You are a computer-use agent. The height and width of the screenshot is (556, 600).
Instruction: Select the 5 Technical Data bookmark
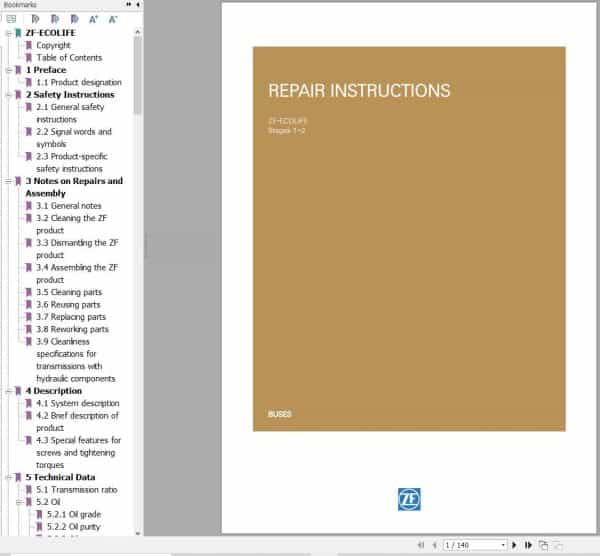[x=60, y=477]
